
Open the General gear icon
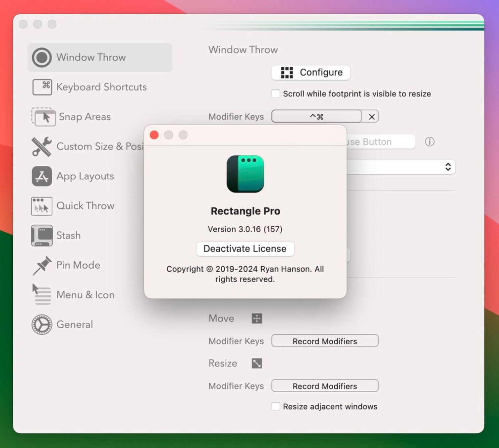(x=42, y=325)
